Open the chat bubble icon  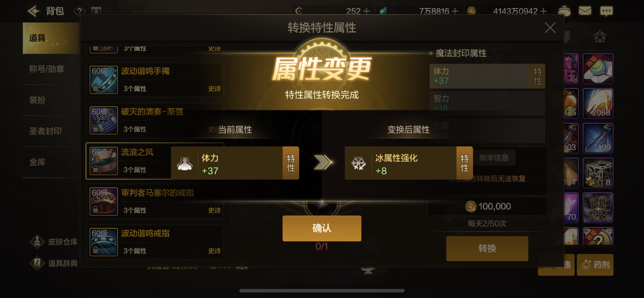coord(606,11)
